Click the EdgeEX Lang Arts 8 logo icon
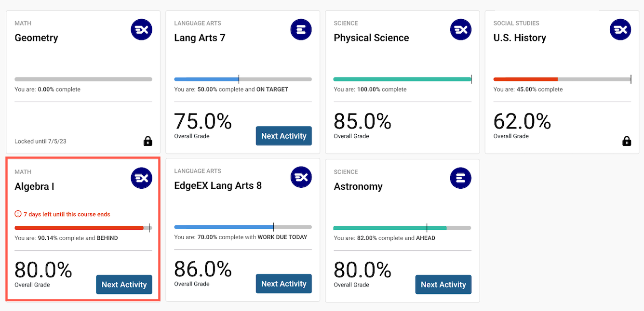This screenshot has width=644, height=311. (301, 178)
